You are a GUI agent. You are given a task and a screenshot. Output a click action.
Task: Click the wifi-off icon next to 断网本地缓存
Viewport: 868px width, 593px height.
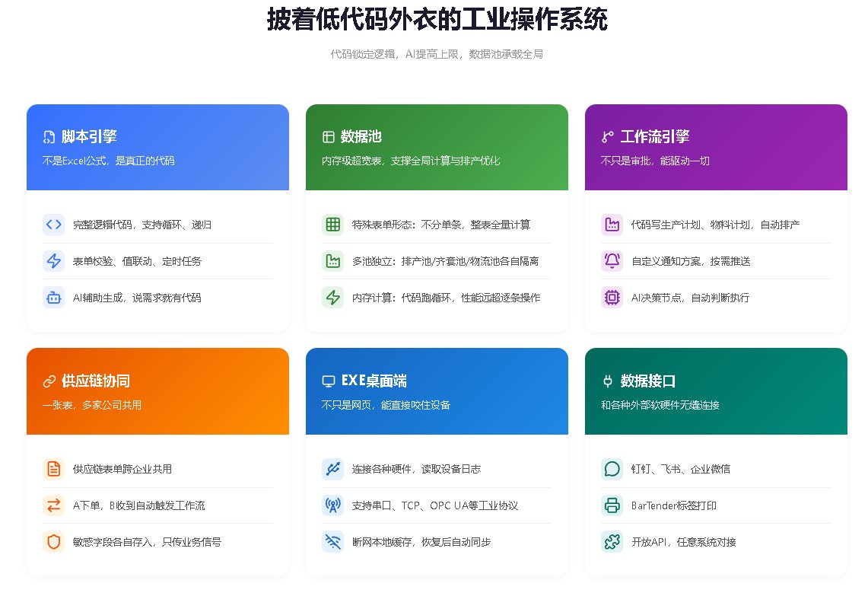pos(332,543)
